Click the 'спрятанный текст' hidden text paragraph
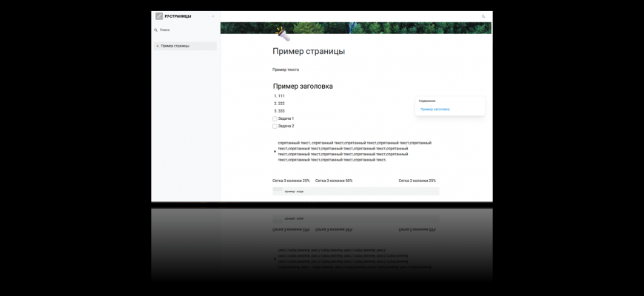 (355, 152)
